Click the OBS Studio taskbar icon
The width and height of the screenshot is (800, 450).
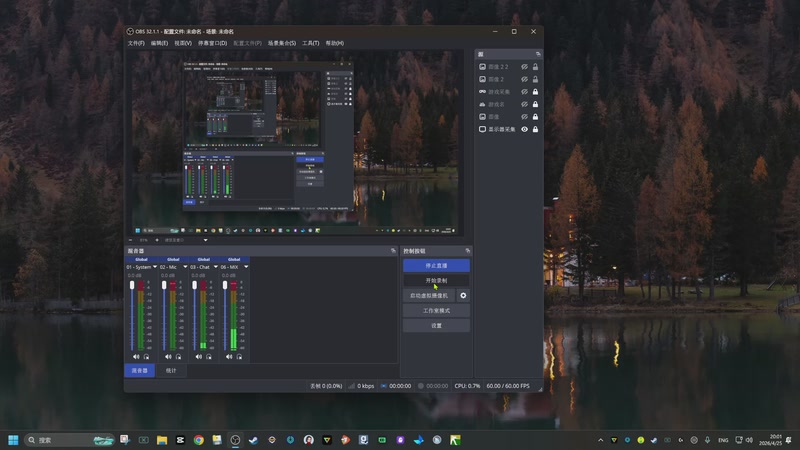click(x=235, y=440)
